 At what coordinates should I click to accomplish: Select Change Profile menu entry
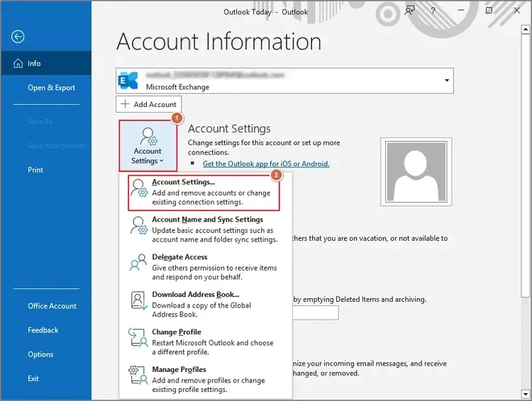pyautogui.click(x=204, y=341)
